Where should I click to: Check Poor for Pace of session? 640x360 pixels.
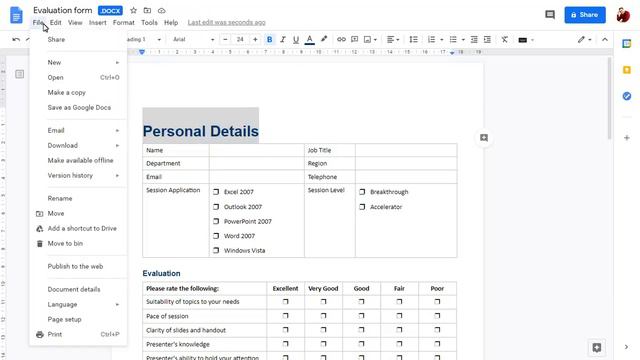(x=437, y=316)
